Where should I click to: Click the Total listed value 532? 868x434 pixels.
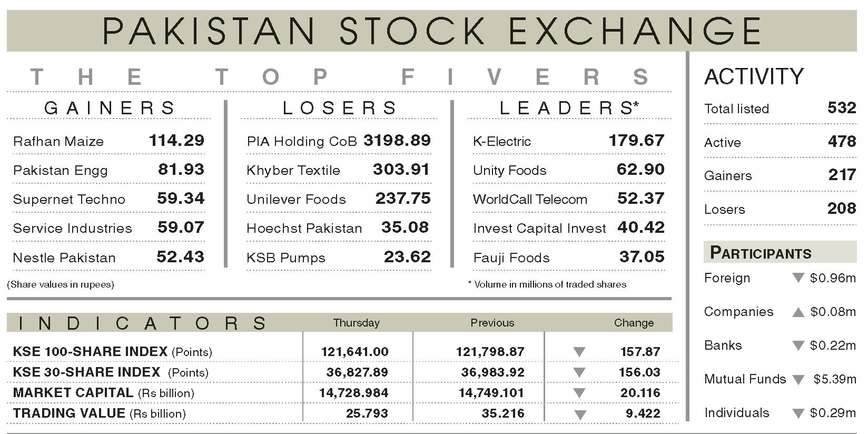pos(842,108)
